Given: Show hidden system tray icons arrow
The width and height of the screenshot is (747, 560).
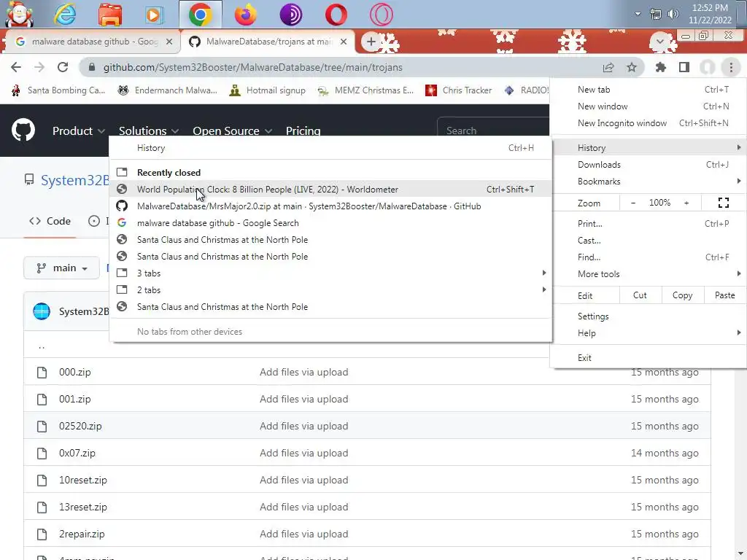Looking at the screenshot, I should [638, 14].
